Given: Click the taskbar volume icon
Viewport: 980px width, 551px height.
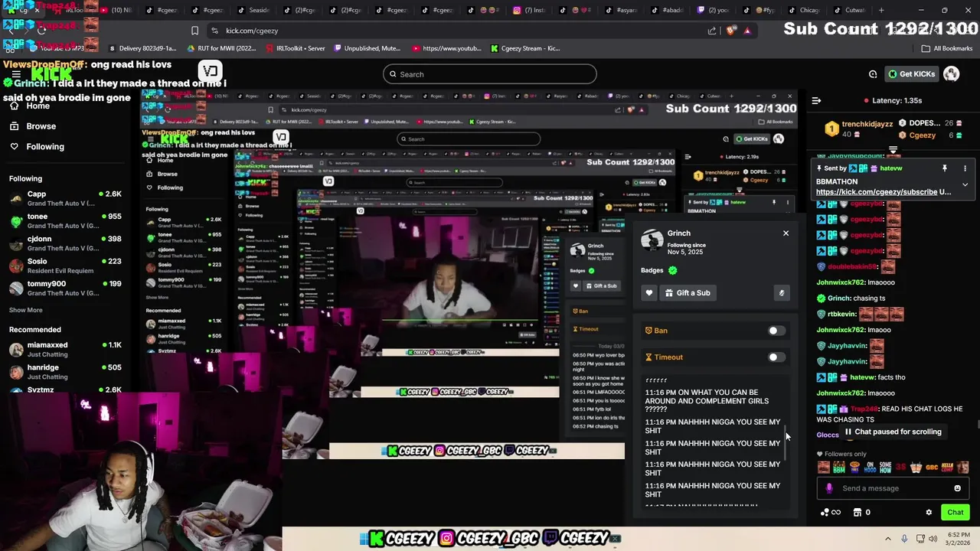Looking at the screenshot, I should click(x=933, y=539).
